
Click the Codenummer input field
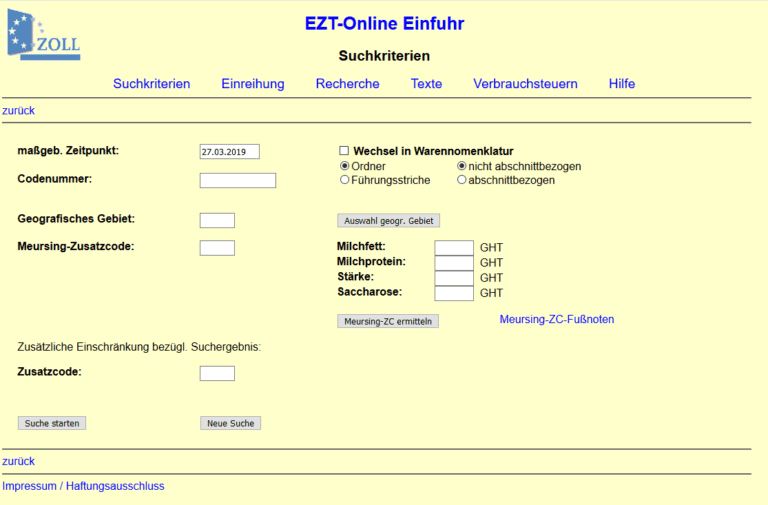[237, 181]
